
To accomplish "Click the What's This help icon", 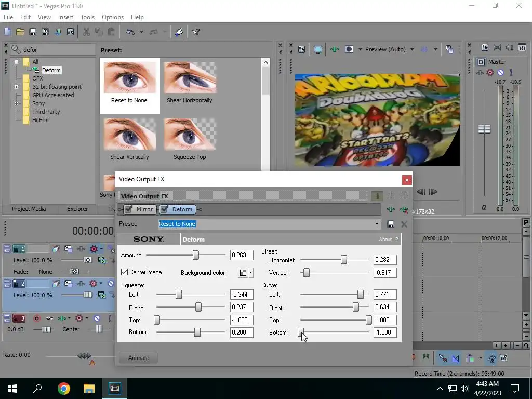I will click(196, 32).
